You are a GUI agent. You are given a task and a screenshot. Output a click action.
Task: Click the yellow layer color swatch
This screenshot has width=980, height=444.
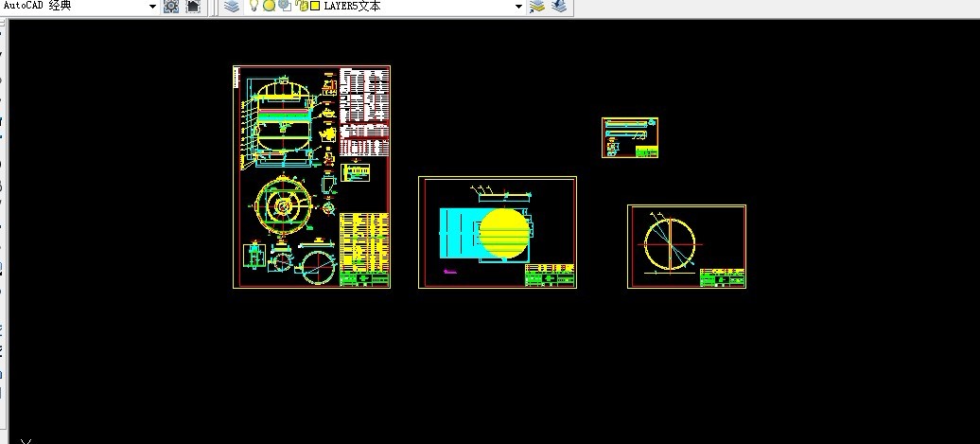316,7
